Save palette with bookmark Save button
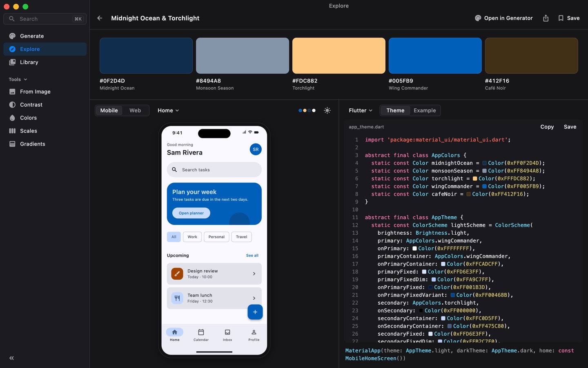Viewport: 588px width, 368px height. pyautogui.click(x=569, y=18)
